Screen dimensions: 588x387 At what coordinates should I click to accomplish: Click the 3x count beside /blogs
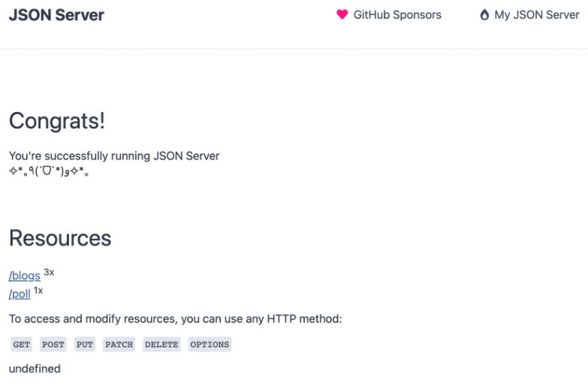pyautogui.click(x=49, y=272)
